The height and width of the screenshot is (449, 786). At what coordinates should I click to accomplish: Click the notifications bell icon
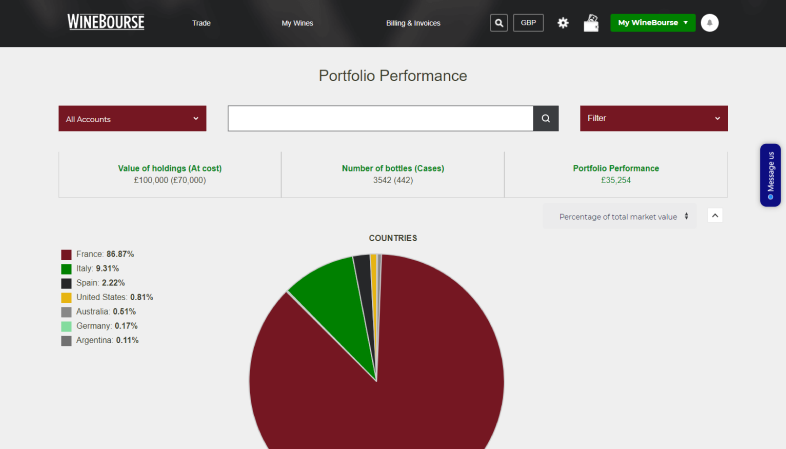point(709,23)
